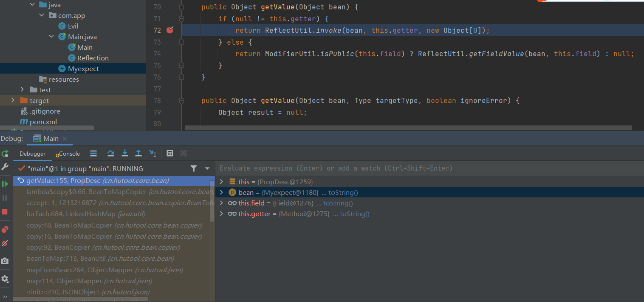Click the Step Over icon

(111, 154)
